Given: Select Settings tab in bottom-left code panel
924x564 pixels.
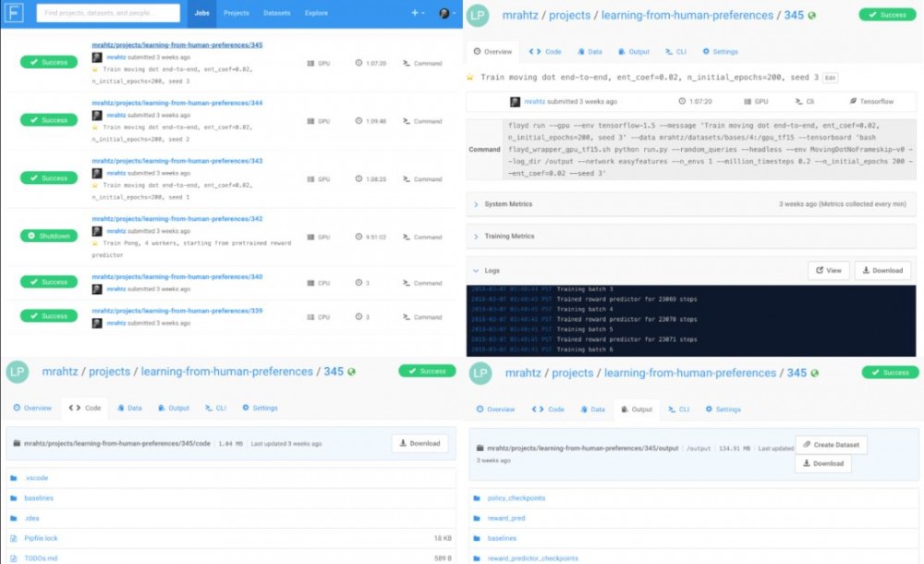Looking at the screenshot, I should 260,409.
